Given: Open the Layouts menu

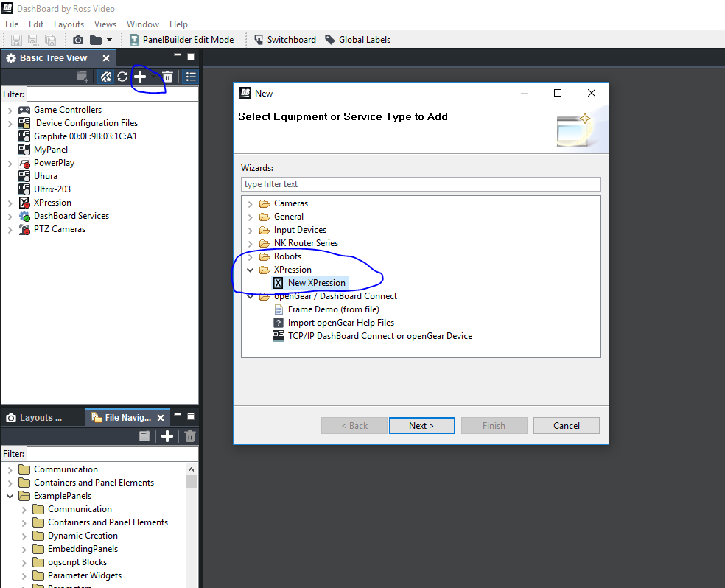Looking at the screenshot, I should [x=69, y=24].
